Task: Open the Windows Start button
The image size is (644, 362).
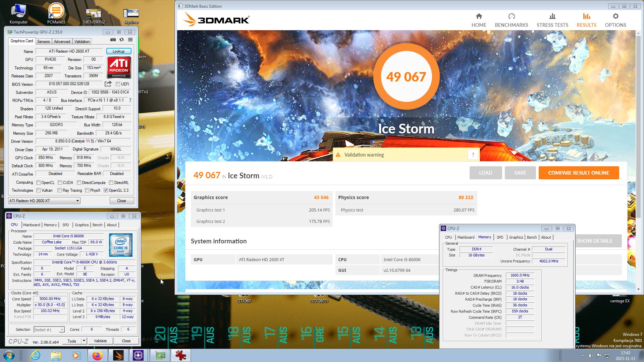Action: point(9,355)
